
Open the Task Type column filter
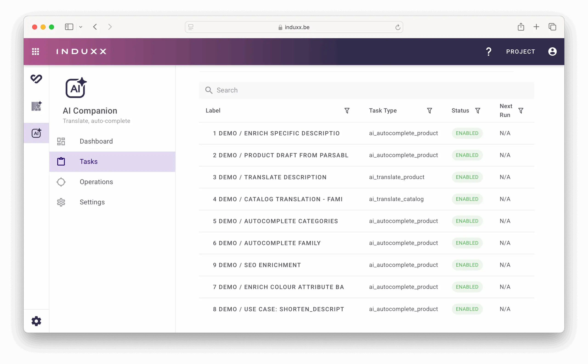429,110
